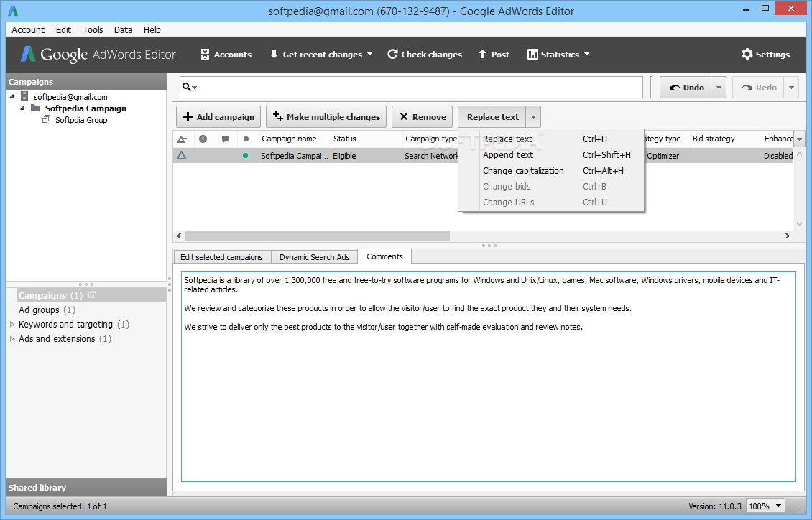Open the Account menu
The width and height of the screenshot is (812, 520).
pyautogui.click(x=28, y=30)
